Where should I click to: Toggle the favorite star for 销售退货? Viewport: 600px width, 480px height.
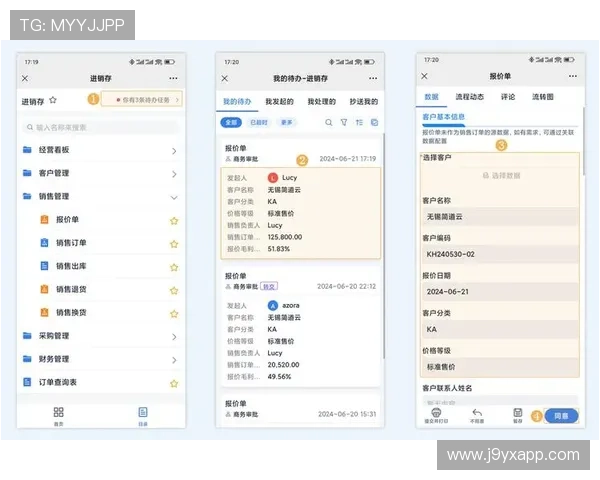pos(174,291)
